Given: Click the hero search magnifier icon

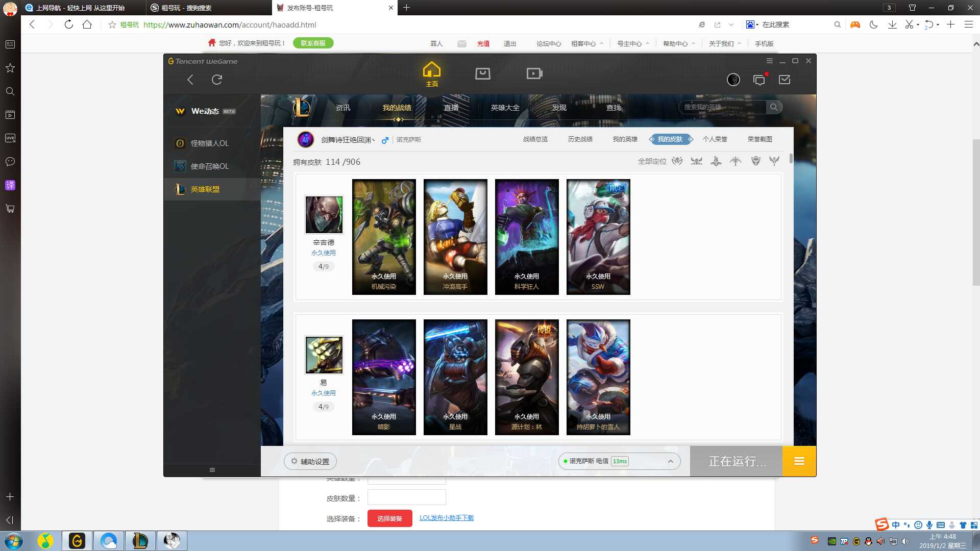Looking at the screenshot, I should [x=774, y=107].
